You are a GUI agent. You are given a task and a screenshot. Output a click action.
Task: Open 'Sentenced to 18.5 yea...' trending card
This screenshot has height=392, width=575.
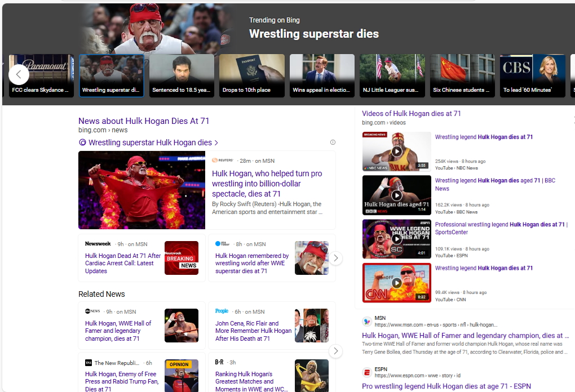(182, 76)
